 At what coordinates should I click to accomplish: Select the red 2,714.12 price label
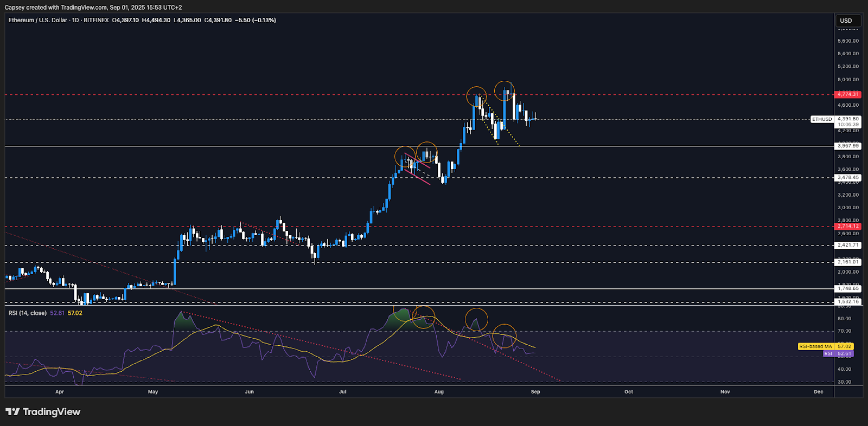point(848,226)
